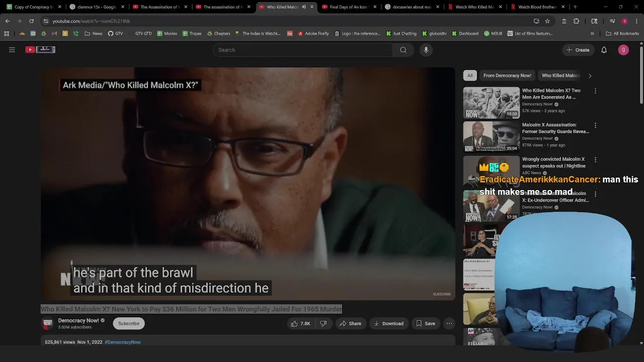Switch to 'docuseries about mal' tab

pos(413,7)
